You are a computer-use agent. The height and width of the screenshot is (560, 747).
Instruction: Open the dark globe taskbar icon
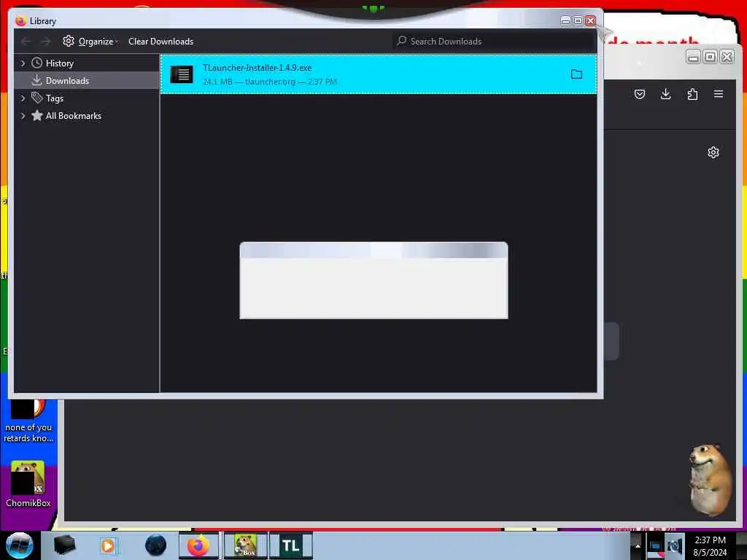[x=156, y=545]
